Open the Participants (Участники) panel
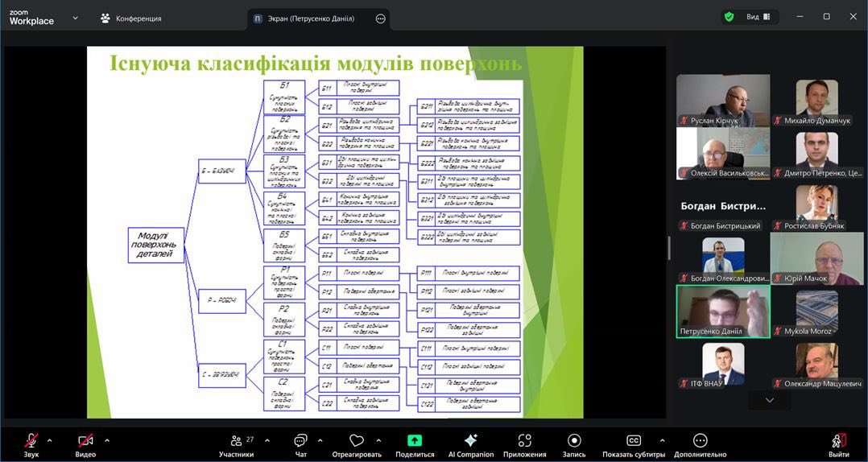 coord(236,441)
